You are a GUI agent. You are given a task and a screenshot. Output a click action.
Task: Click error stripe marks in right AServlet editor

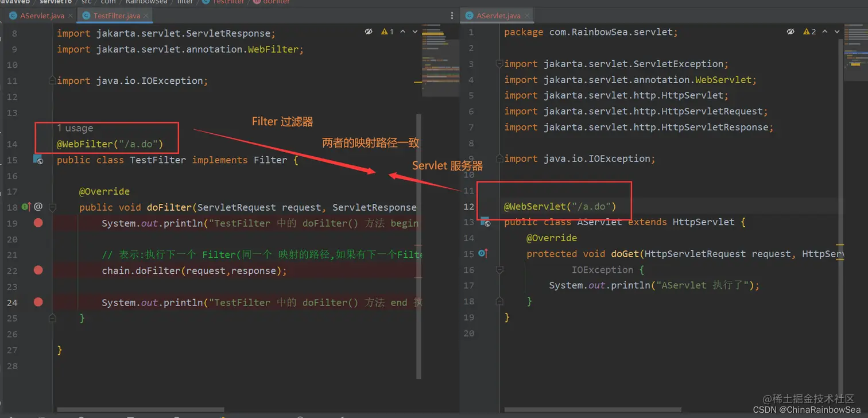point(841,253)
